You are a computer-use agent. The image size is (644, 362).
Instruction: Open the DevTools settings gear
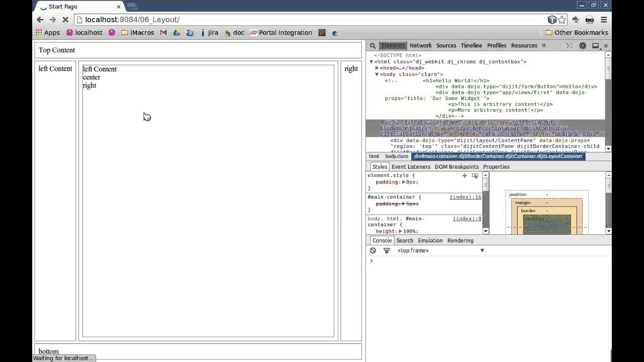[x=583, y=46]
